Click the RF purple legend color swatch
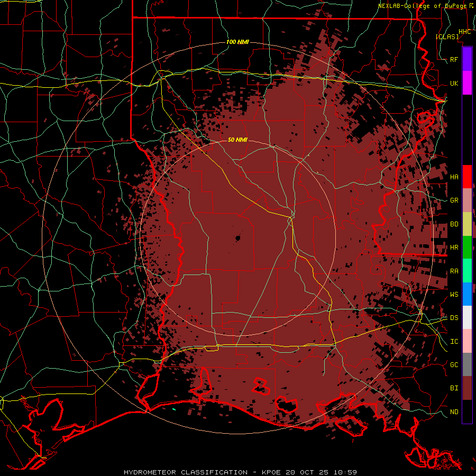Screen dimensions: 476x476 pos(467,59)
